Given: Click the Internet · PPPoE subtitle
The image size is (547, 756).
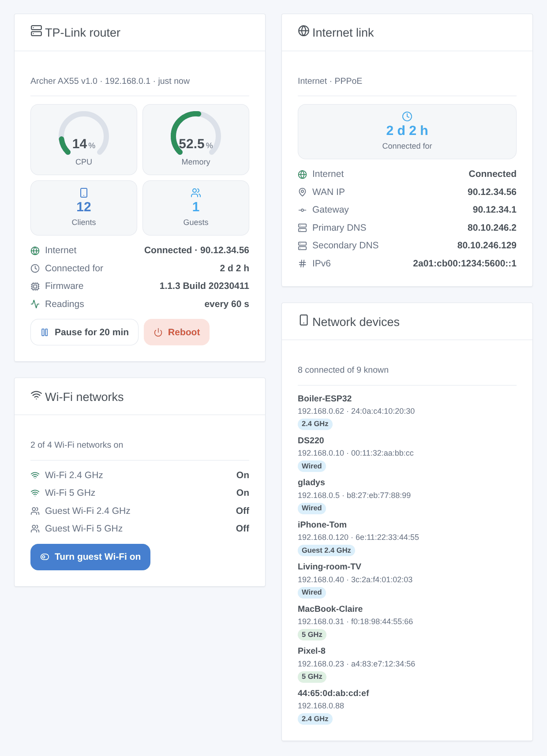Looking at the screenshot, I should pos(330,81).
